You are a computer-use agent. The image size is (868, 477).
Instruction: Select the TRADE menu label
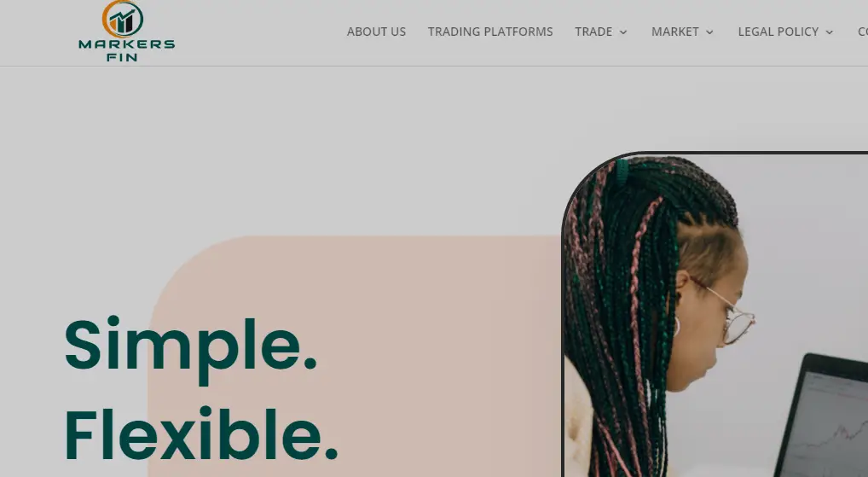pos(593,32)
